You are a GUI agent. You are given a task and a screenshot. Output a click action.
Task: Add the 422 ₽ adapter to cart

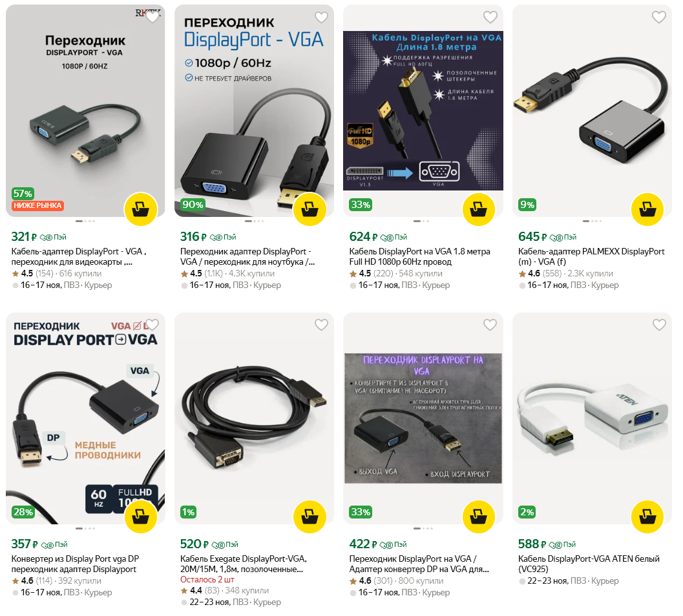click(479, 517)
